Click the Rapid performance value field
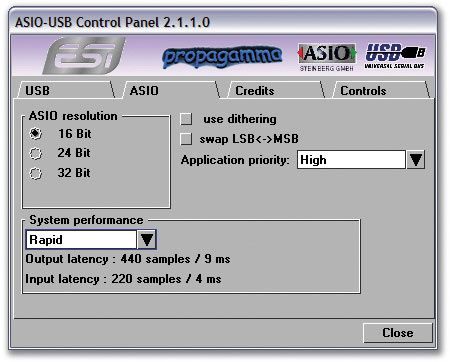The width and height of the screenshot is (450, 362). pos(81,239)
